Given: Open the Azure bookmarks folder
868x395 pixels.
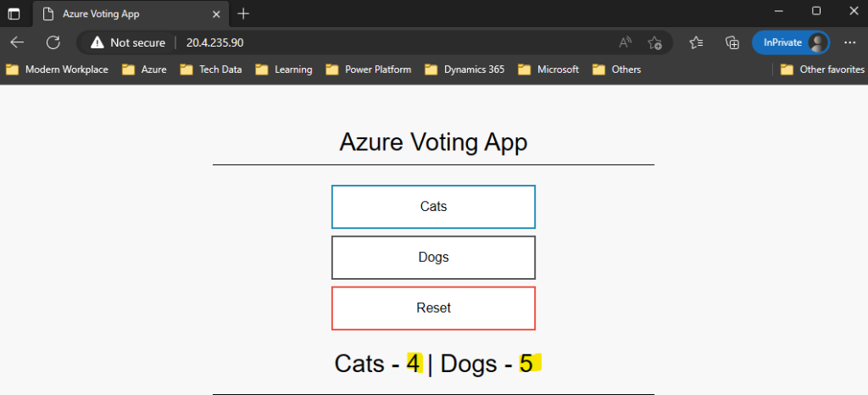Looking at the screenshot, I should coord(144,70).
